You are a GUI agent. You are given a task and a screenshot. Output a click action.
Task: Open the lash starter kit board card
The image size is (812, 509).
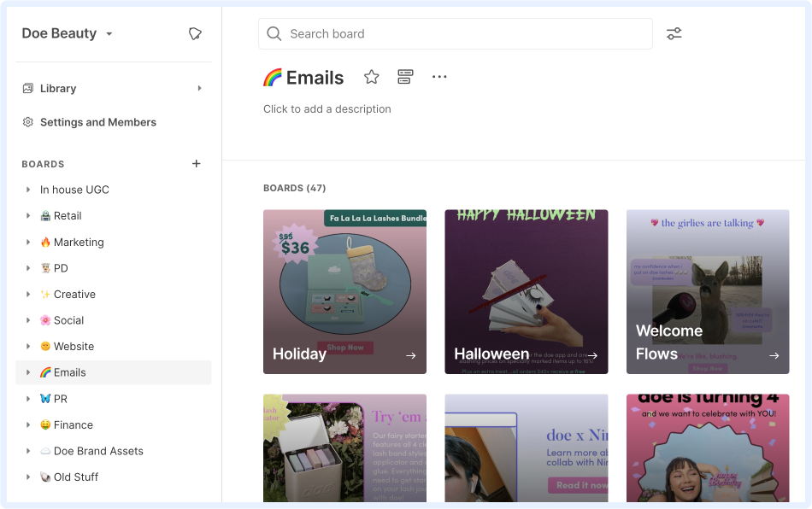coord(345,448)
